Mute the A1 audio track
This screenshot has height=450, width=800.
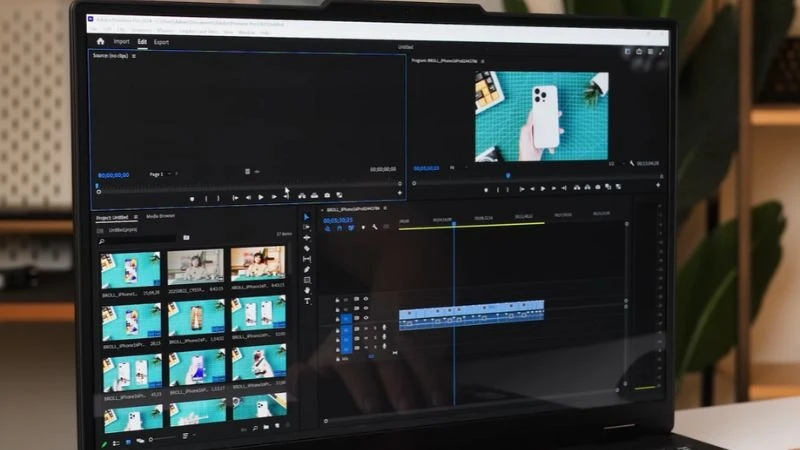coord(366,329)
